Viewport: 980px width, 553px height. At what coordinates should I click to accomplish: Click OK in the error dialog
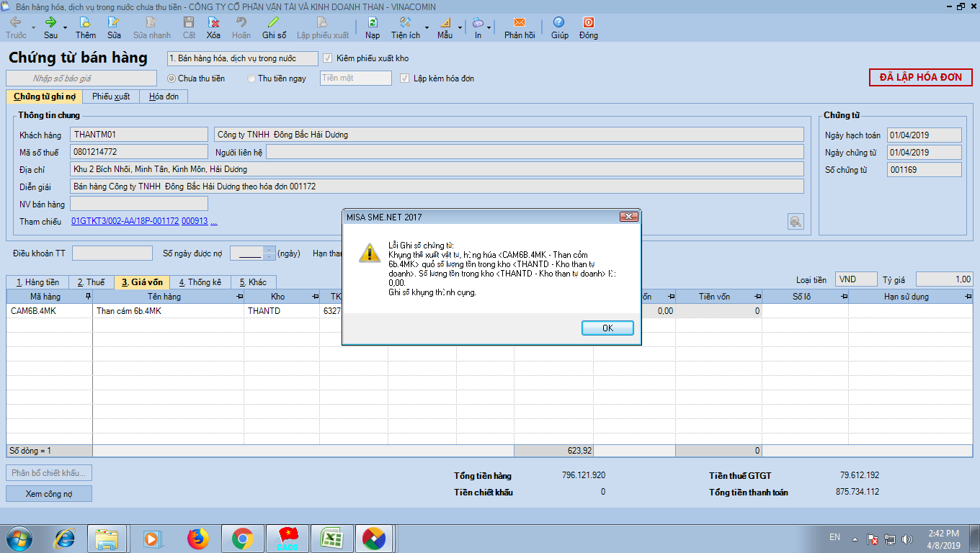(x=607, y=328)
